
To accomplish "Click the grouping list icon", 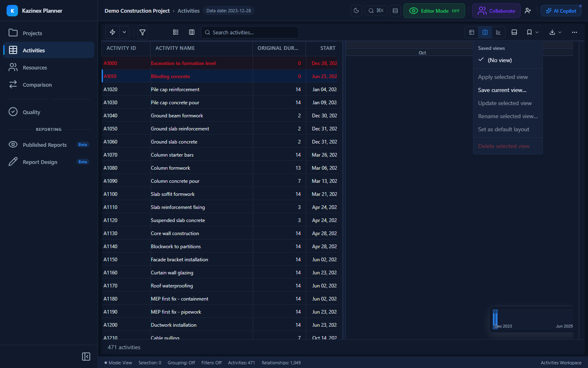I will [x=176, y=32].
